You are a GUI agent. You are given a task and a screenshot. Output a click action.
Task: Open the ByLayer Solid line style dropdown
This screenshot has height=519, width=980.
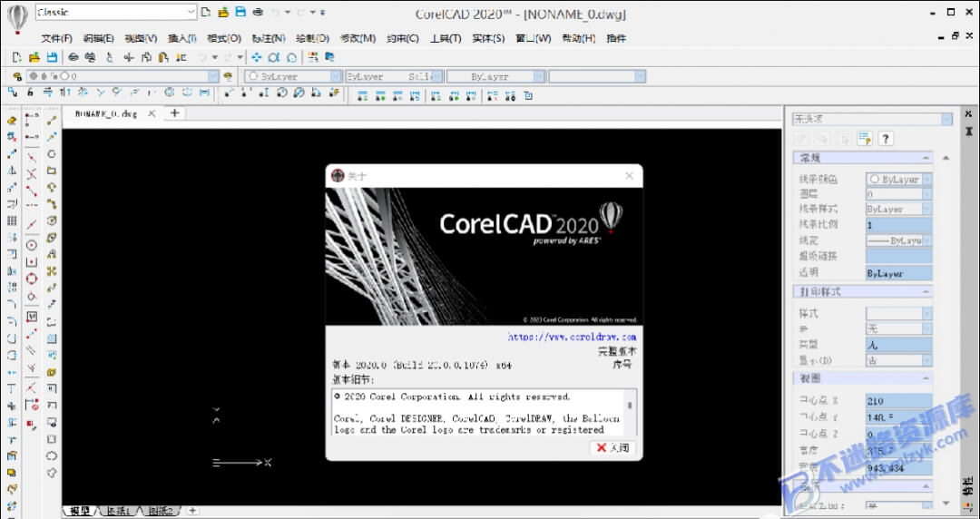click(x=394, y=76)
